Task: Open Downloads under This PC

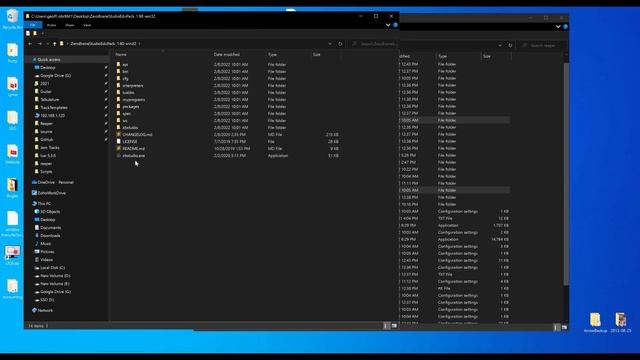Action: click(50, 236)
